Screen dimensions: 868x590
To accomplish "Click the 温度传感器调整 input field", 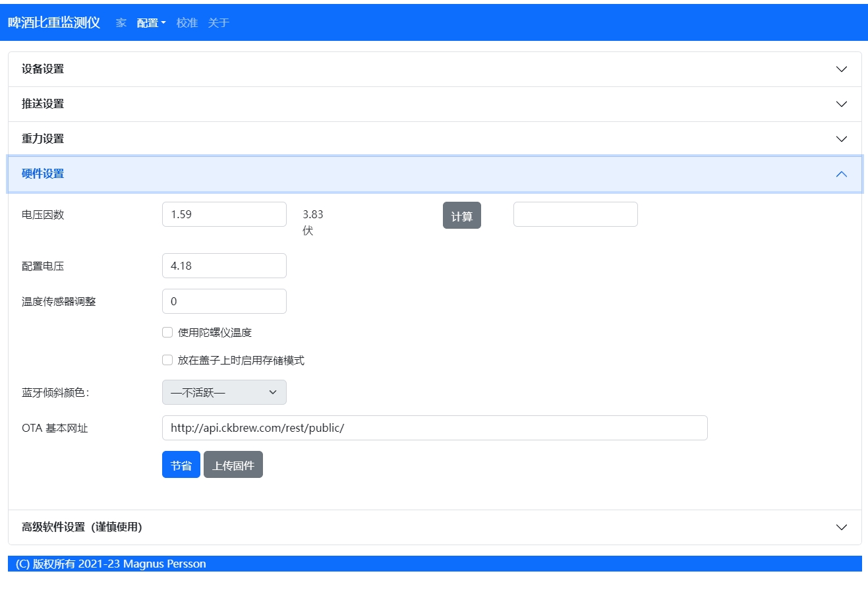I will pos(224,301).
